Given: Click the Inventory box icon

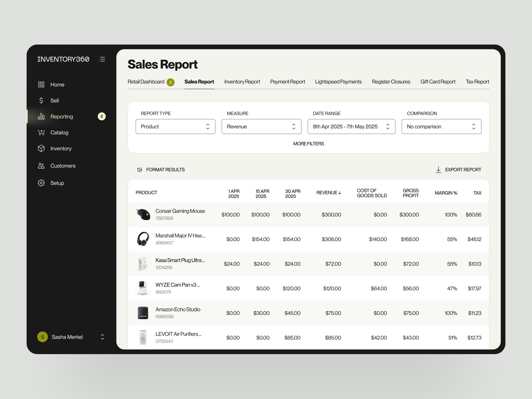Looking at the screenshot, I should click(x=41, y=148).
